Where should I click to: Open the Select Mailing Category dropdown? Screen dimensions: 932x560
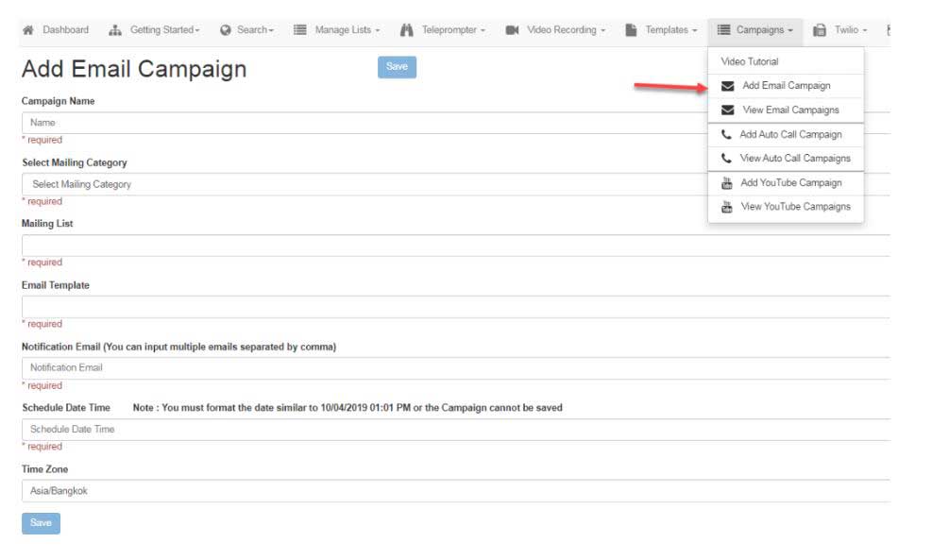pos(453,184)
